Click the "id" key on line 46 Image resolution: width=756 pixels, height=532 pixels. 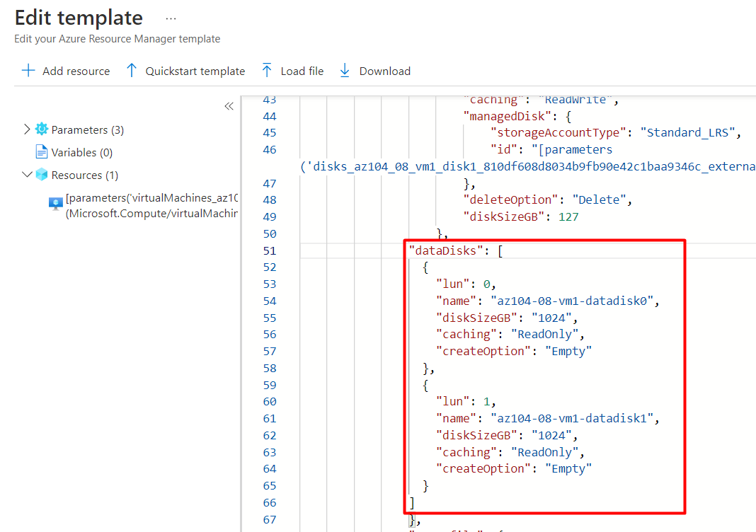pos(504,149)
